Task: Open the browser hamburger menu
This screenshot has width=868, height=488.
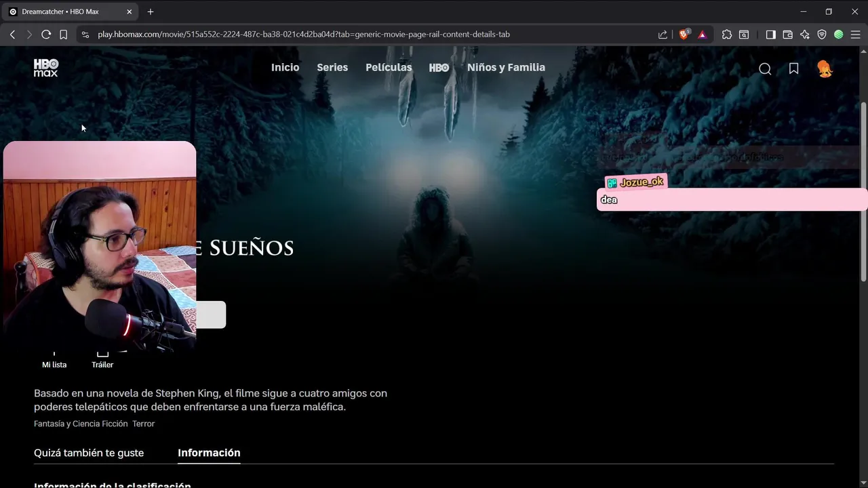Action: (x=856, y=35)
